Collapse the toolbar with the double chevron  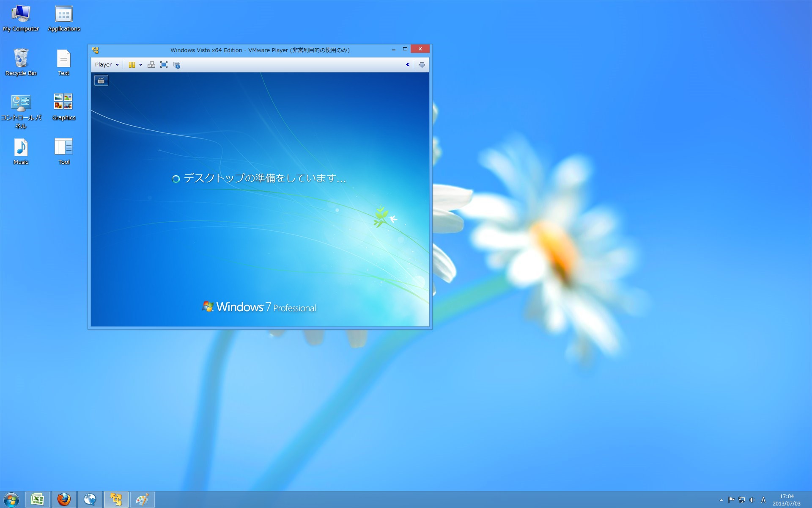tap(408, 65)
